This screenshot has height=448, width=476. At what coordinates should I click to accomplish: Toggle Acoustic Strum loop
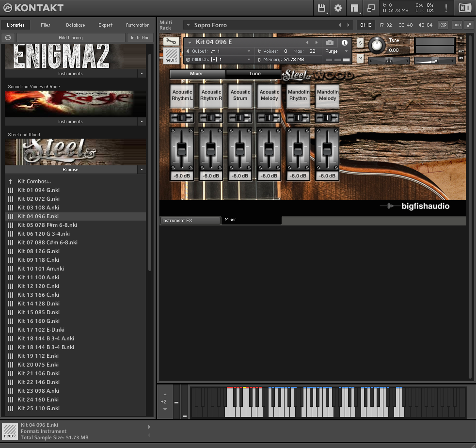click(240, 96)
